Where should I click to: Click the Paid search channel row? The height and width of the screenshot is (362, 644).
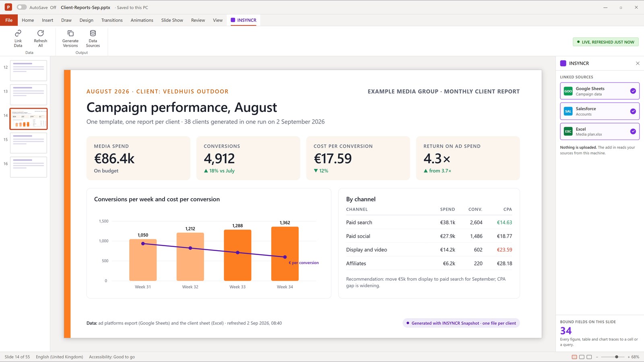tap(429, 222)
